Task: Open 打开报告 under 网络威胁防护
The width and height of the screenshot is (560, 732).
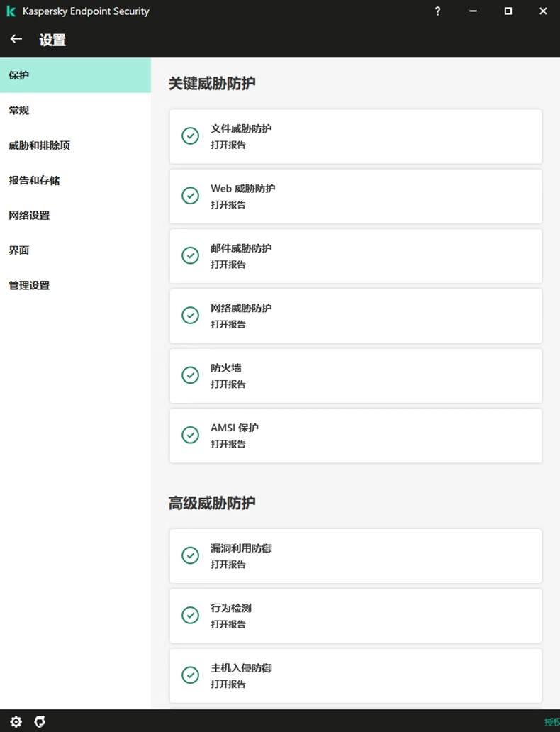Action: (228, 324)
